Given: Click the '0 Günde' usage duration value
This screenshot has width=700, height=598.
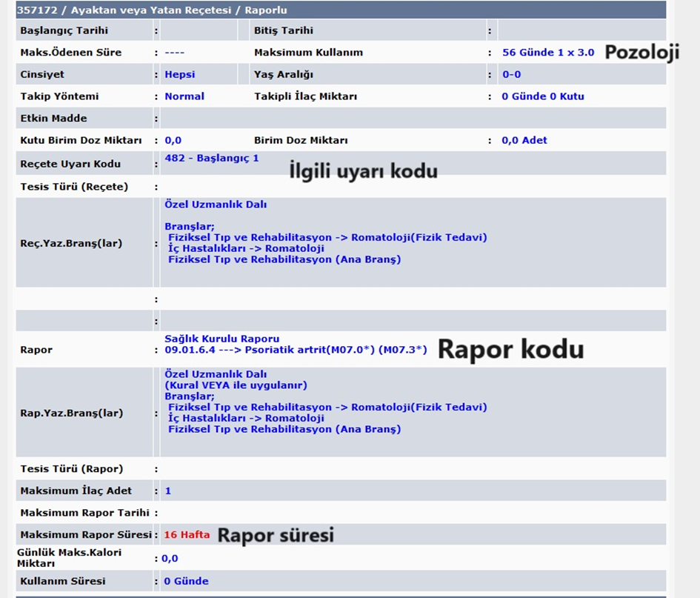Looking at the screenshot, I should [186, 581].
